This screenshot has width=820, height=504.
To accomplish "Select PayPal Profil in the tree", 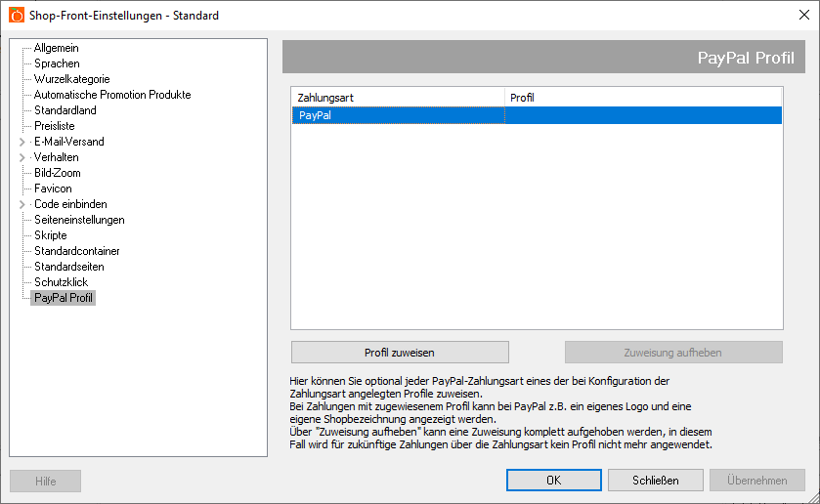I will tap(64, 298).
